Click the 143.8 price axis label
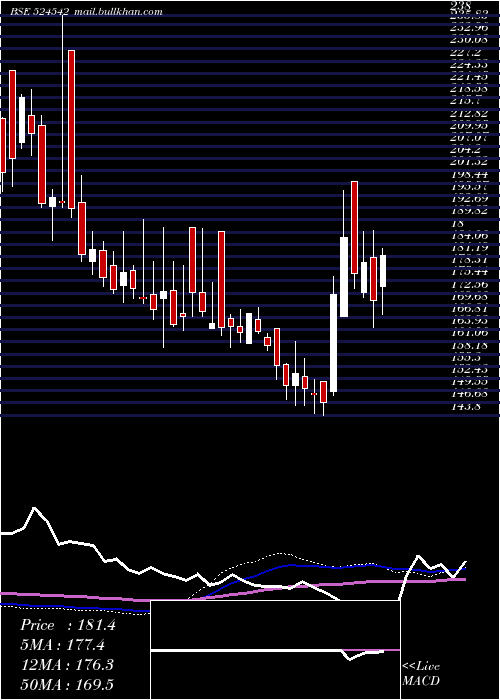Screen dimensions: 500x700 (x=465, y=407)
